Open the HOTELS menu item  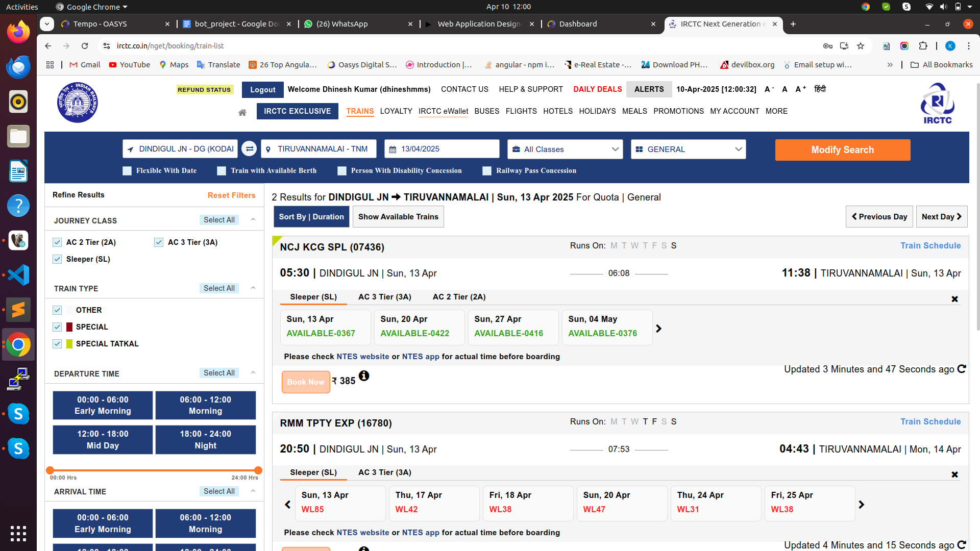pyautogui.click(x=557, y=111)
